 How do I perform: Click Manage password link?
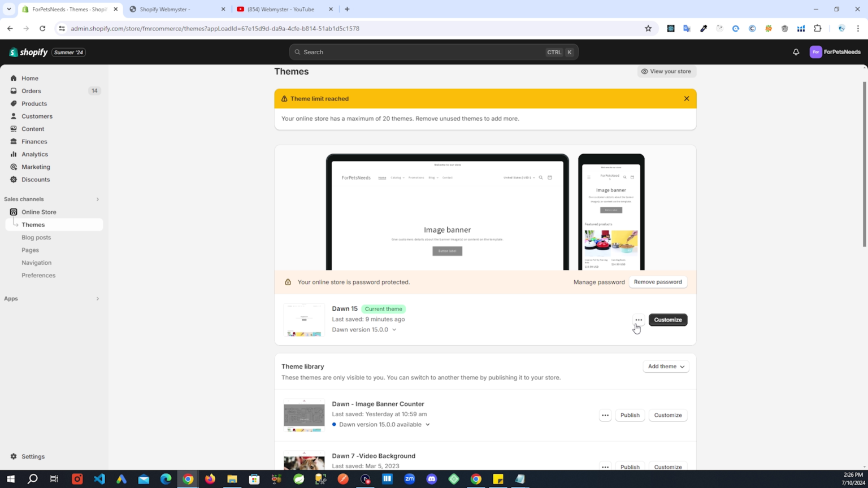coord(599,282)
